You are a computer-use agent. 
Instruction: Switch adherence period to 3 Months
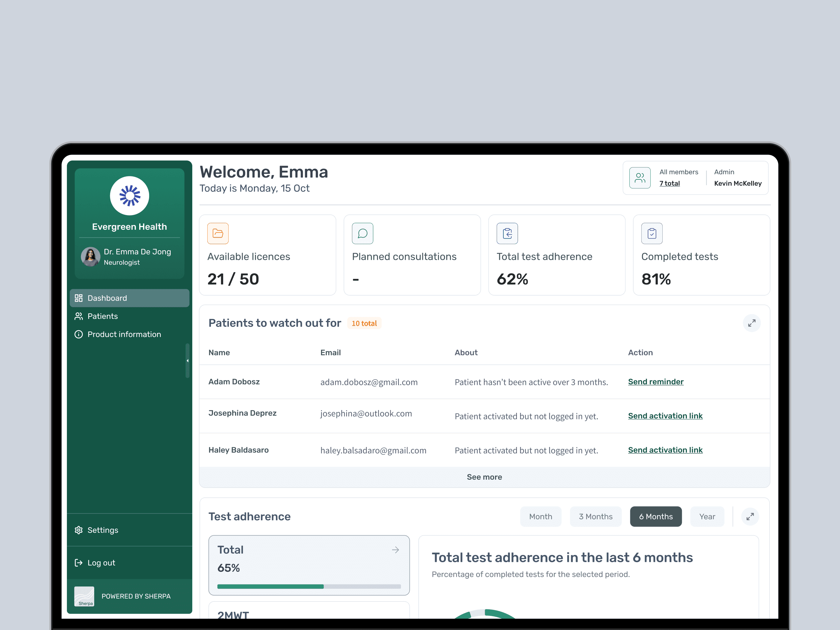pos(595,517)
